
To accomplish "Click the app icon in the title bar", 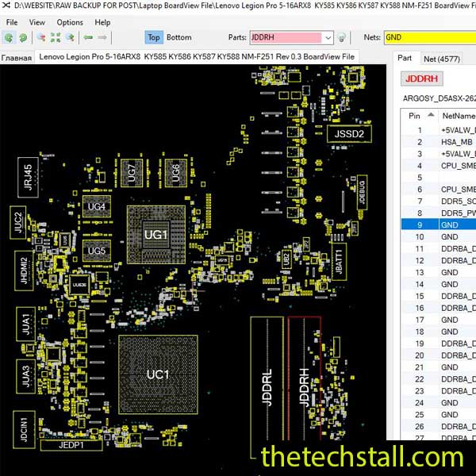I will click(6, 6).
